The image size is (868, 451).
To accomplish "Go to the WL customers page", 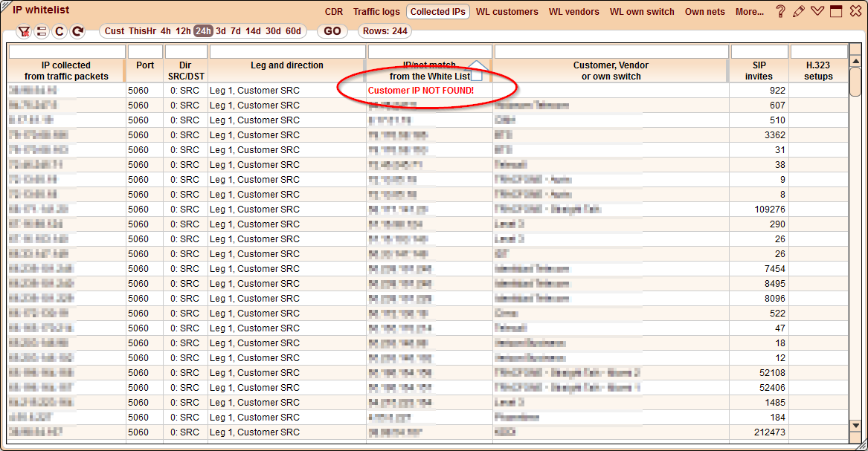I will [507, 11].
